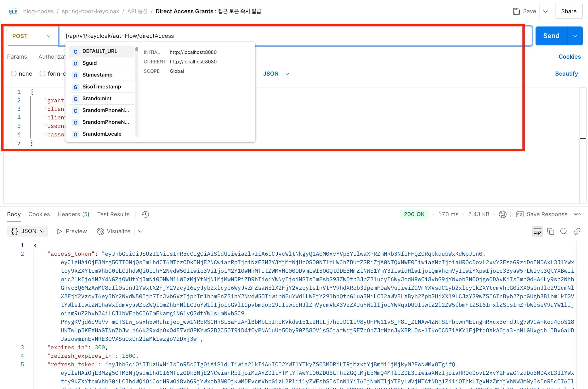This screenshot has height=389, width=588.
Task: Open search in response body
Action: pos(564,231)
